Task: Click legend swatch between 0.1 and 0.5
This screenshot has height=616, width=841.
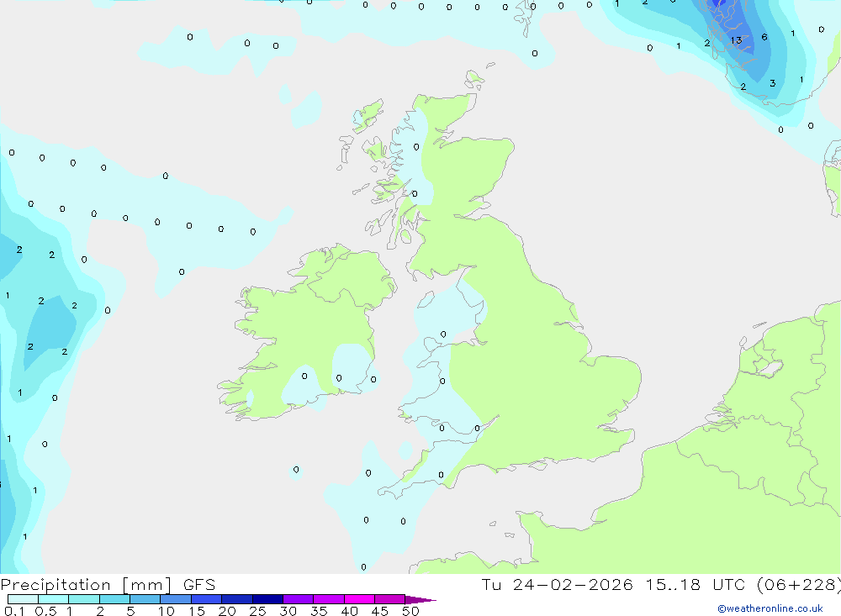Action: coord(23,599)
